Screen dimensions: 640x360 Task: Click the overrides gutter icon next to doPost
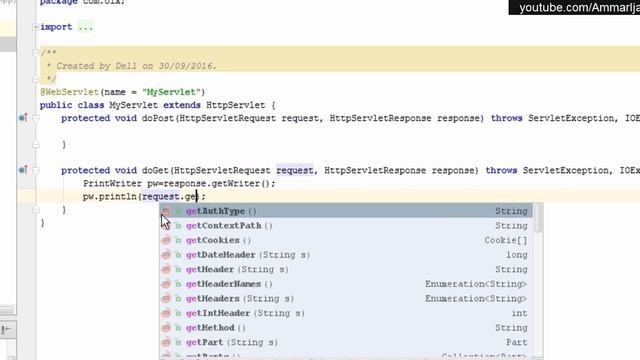tap(23, 118)
